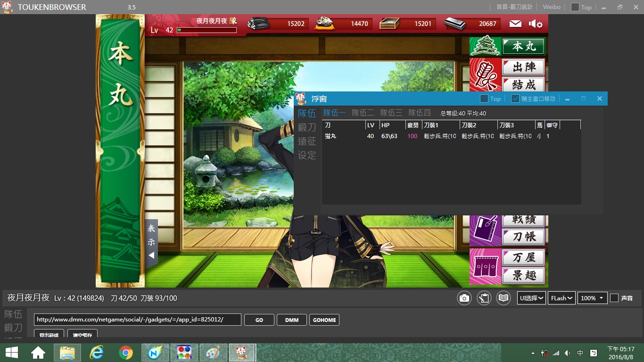
Task: Take a screenshot with the camera icon
Action: [x=464, y=298]
